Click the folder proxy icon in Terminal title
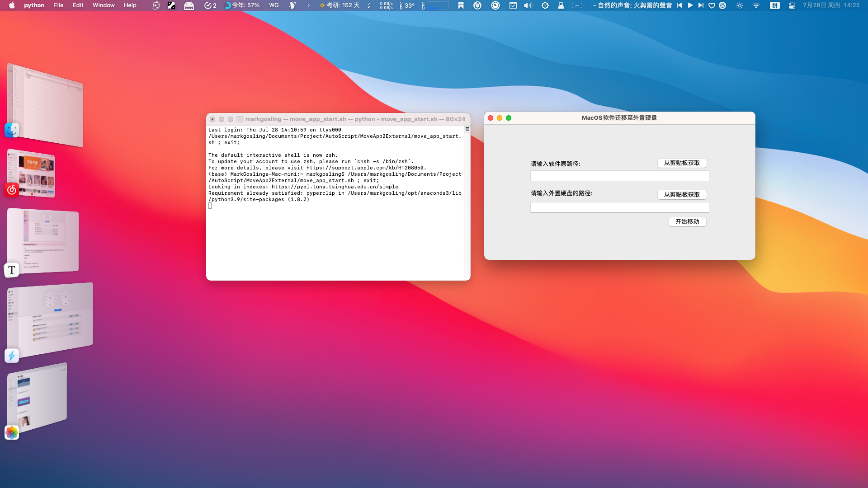 (x=240, y=119)
